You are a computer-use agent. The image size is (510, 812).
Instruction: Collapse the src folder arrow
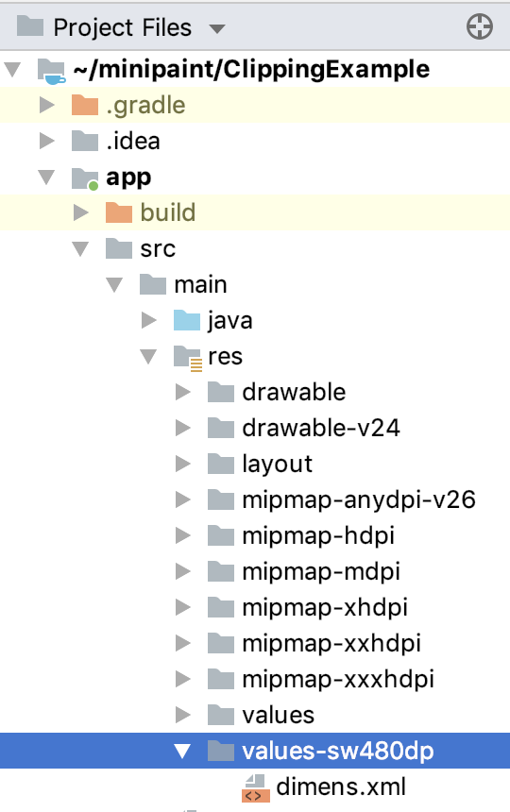click(80, 249)
